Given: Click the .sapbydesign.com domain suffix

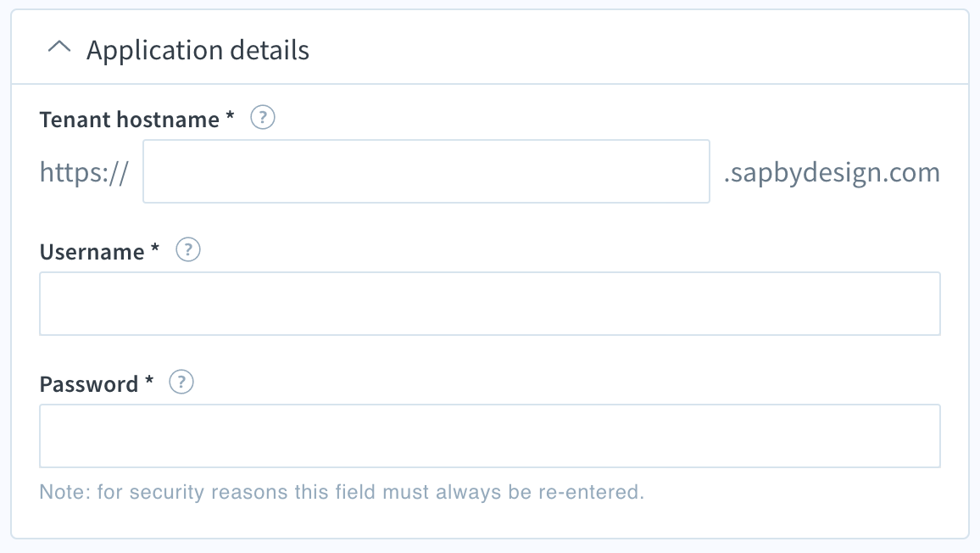Looking at the screenshot, I should pyautogui.click(x=832, y=173).
